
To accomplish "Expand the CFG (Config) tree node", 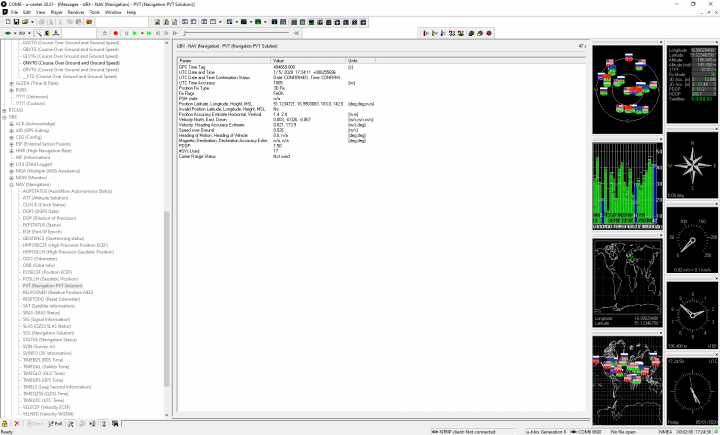I will click(x=12, y=137).
